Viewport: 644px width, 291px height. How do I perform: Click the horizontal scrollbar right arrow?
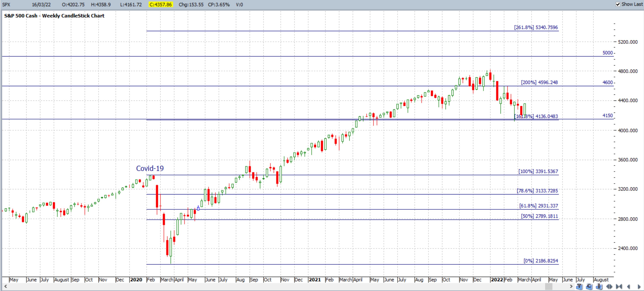[571, 286]
